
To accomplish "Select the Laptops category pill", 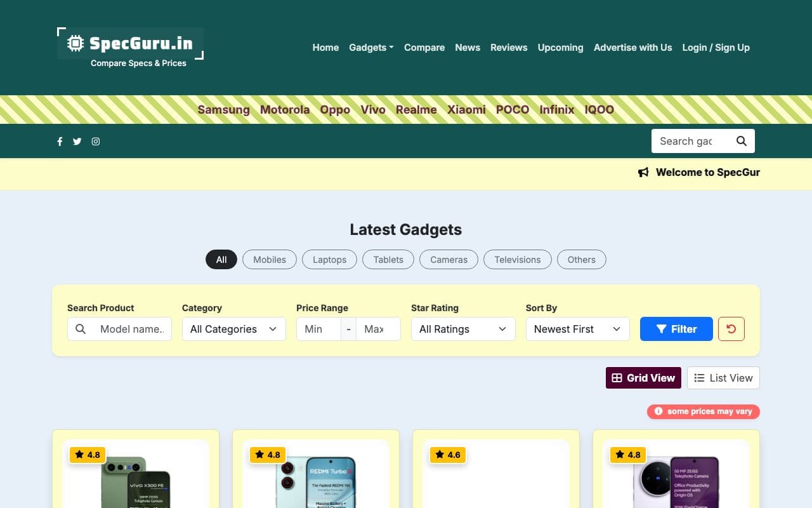I will tap(329, 259).
